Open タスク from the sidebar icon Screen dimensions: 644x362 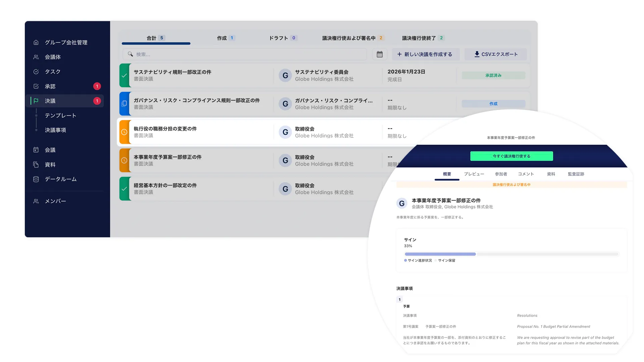(36, 71)
